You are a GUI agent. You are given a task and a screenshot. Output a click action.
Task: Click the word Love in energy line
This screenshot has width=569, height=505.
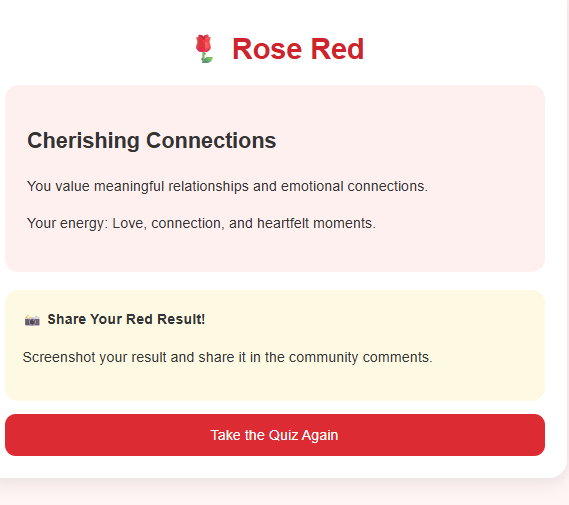click(x=129, y=223)
